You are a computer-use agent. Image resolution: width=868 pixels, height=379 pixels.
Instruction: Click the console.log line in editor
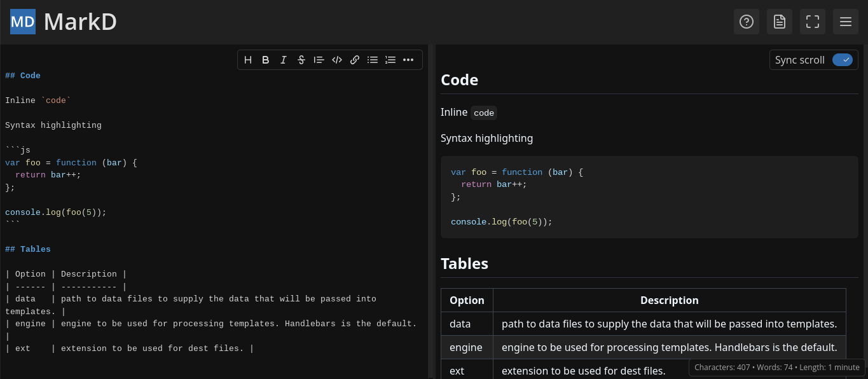coord(56,212)
